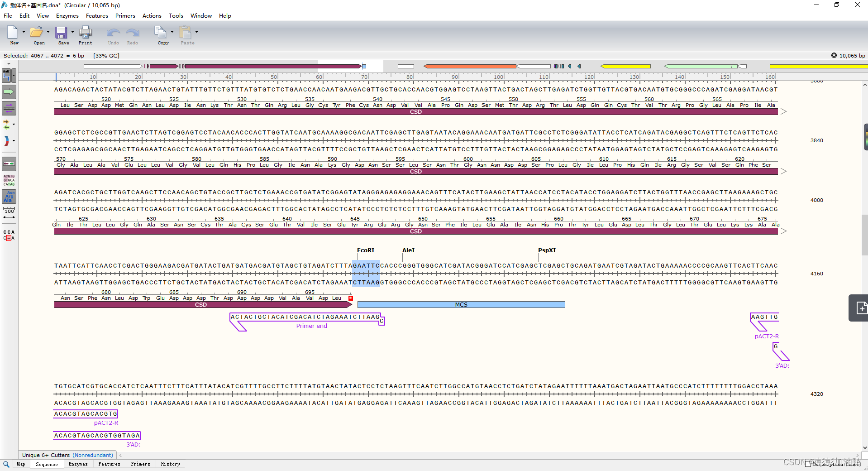Screen dimensions: 868x471
Task: Open dropdown arrow next to Paste
Action: pos(196,32)
